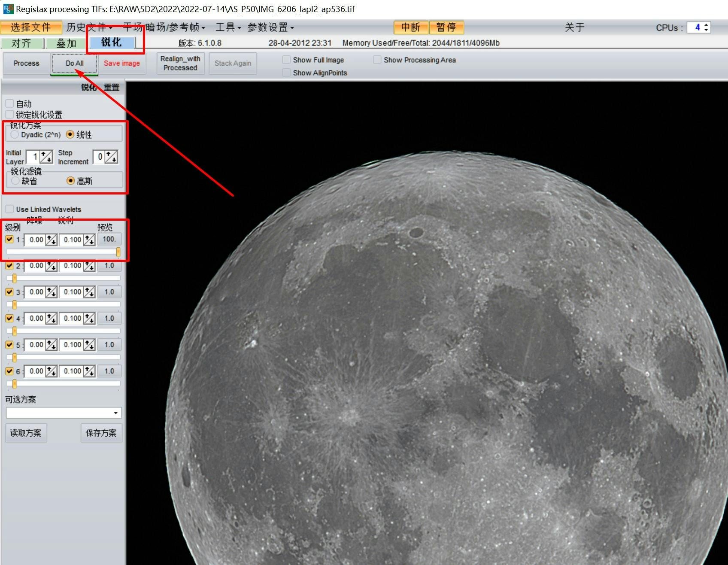728x565 pixels.
Task: Switch to the 对齐 align tab
Action: pos(22,43)
